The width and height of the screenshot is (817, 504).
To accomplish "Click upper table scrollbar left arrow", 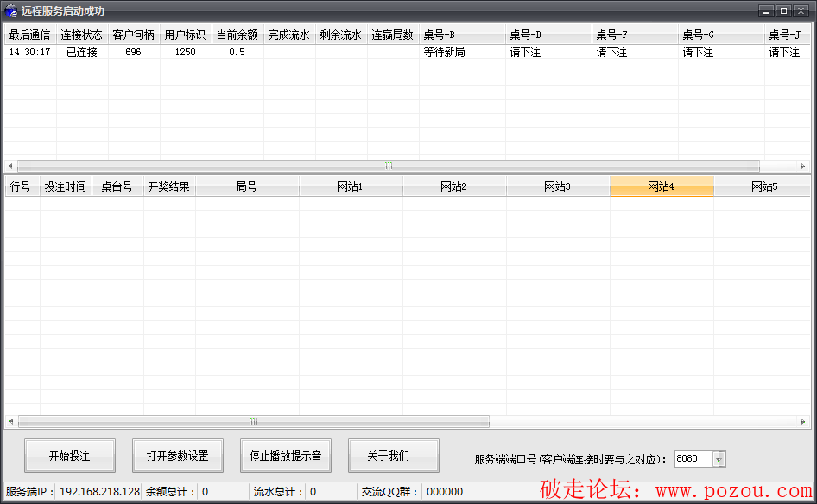I will point(10,166).
